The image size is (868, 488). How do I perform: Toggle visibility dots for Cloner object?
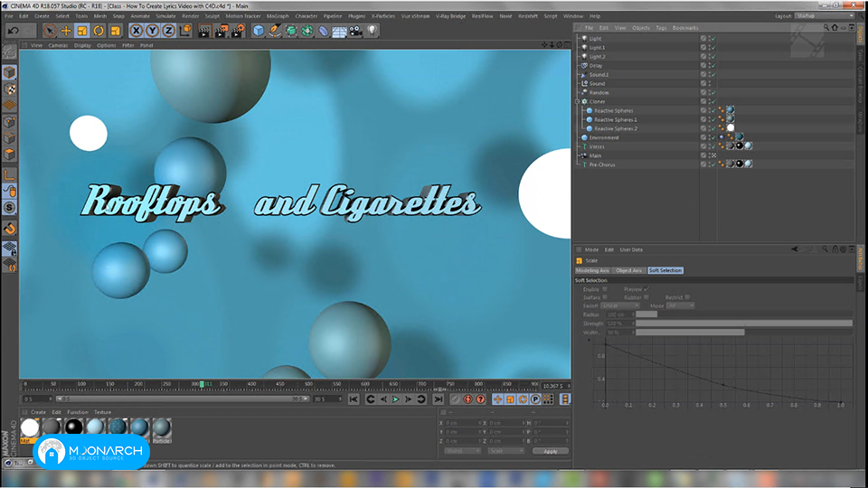pos(711,102)
